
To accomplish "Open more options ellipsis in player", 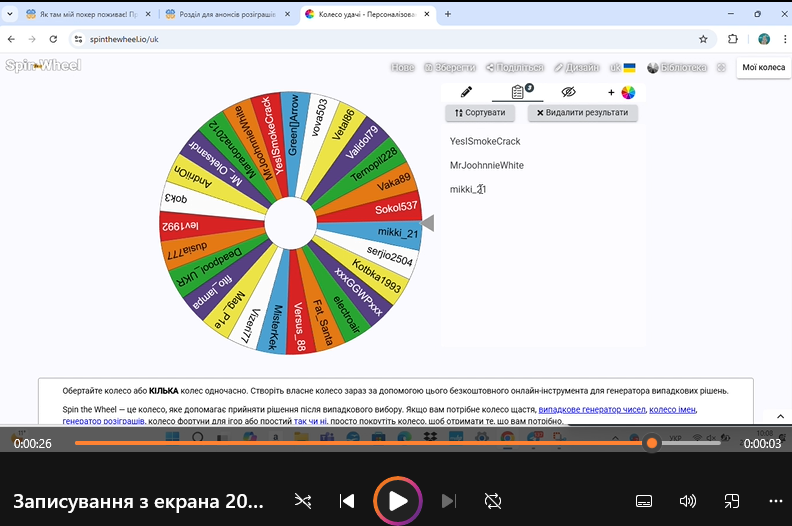I will (x=774, y=500).
